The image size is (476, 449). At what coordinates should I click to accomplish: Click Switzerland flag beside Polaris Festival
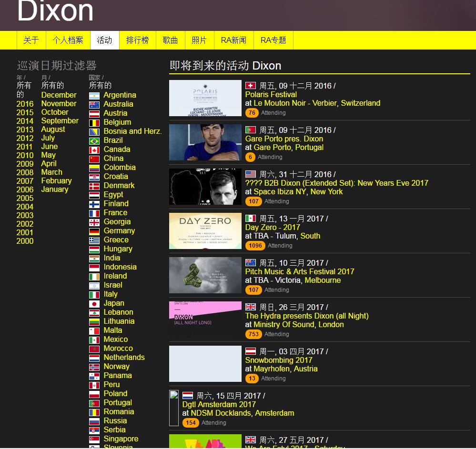point(251,86)
